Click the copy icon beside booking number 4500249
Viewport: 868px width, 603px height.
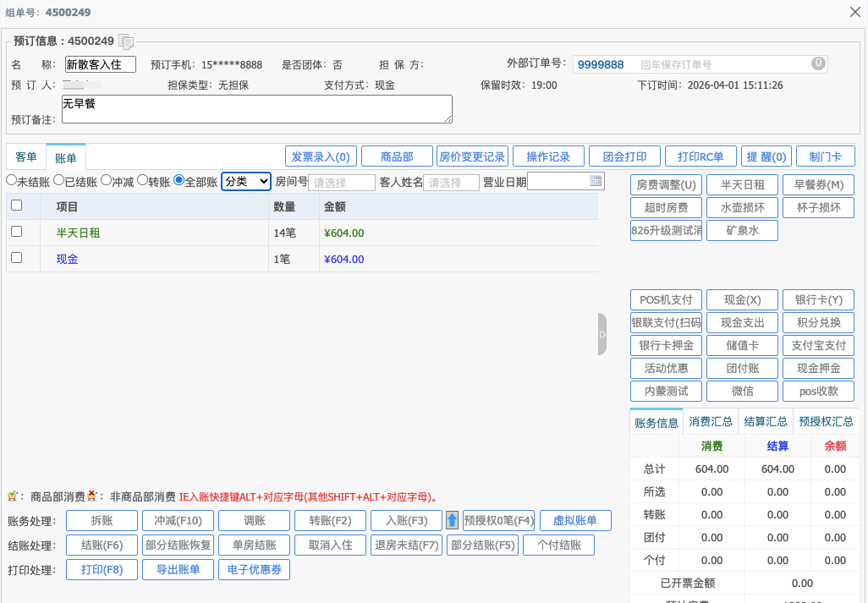[126, 41]
